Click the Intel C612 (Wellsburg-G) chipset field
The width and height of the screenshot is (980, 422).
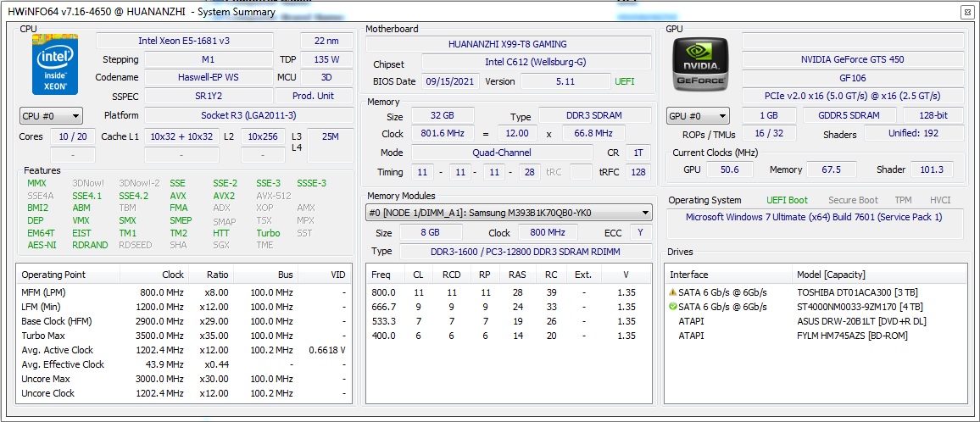click(x=536, y=63)
